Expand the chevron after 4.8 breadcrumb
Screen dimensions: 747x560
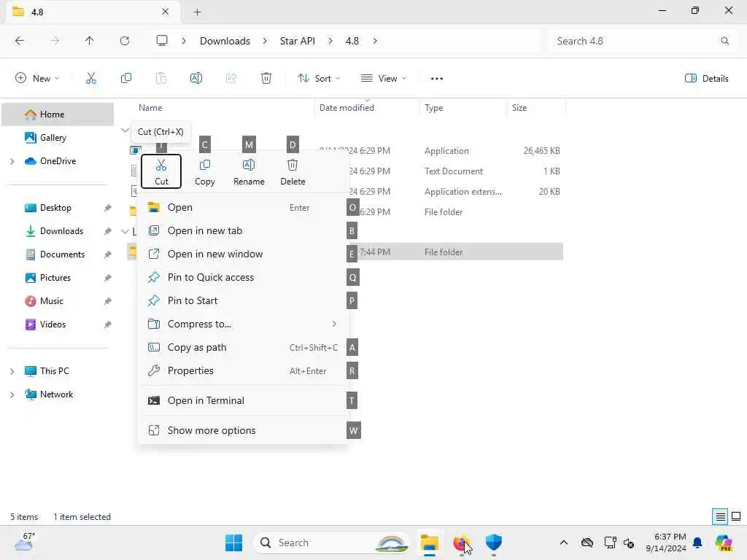pos(375,41)
